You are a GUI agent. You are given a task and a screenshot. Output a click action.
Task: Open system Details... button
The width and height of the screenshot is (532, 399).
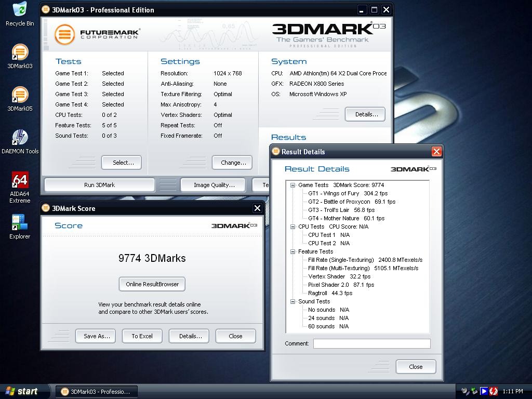click(x=365, y=114)
